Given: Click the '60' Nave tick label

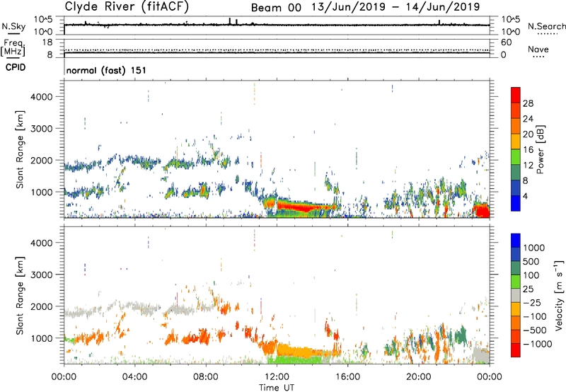Looking at the screenshot, I should pos(506,42).
